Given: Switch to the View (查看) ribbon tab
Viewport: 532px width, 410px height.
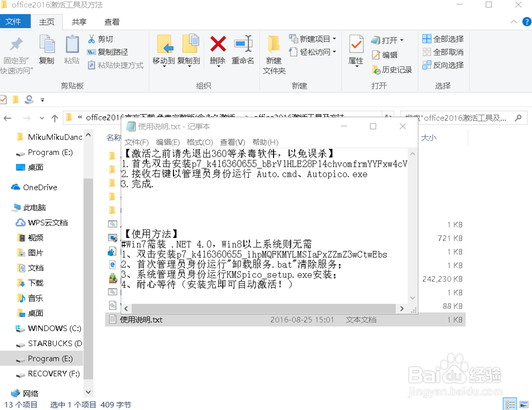Looking at the screenshot, I should pos(112,22).
